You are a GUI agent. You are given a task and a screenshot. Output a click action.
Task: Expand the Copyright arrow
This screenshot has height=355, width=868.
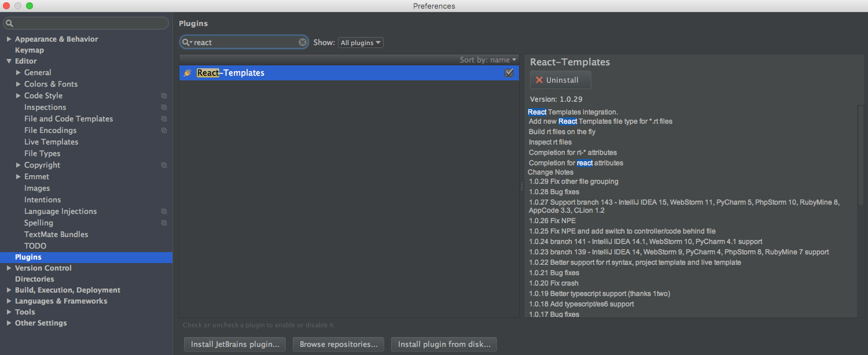19,165
